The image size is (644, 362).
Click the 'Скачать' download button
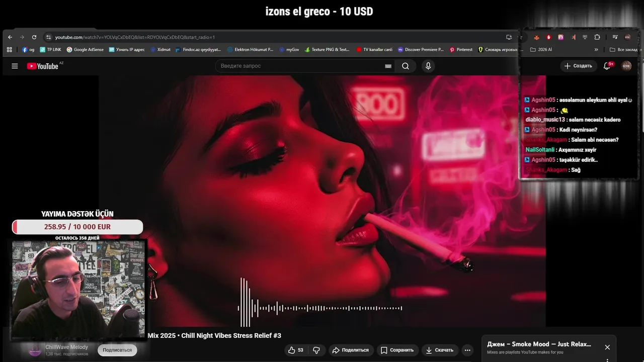click(x=439, y=350)
